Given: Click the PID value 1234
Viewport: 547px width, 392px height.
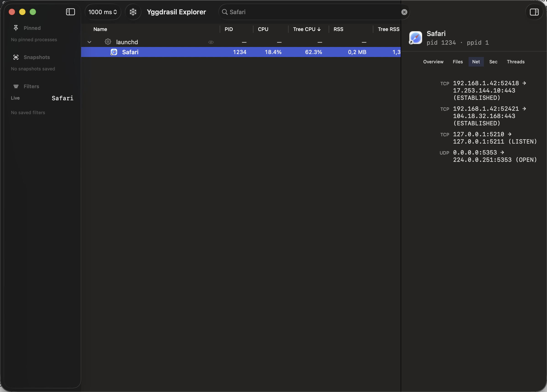Looking at the screenshot, I should (x=240, y=52).
